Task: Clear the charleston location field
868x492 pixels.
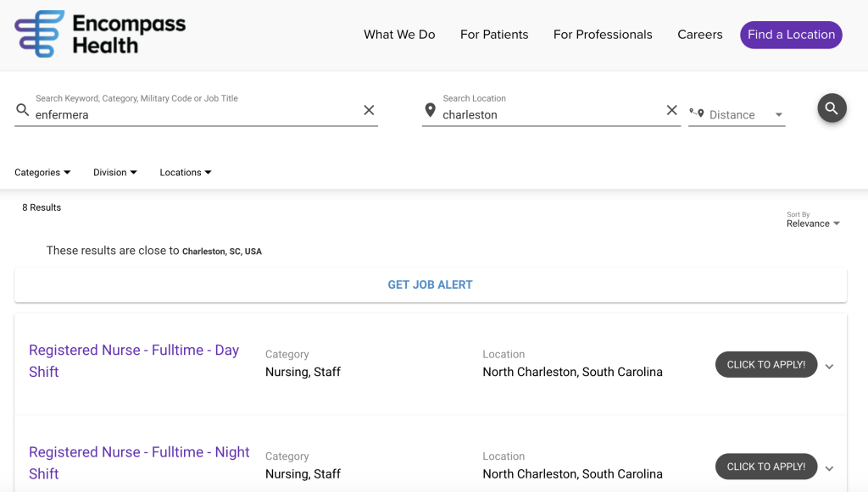Action: pyautogui.click(x=671, y=110)
